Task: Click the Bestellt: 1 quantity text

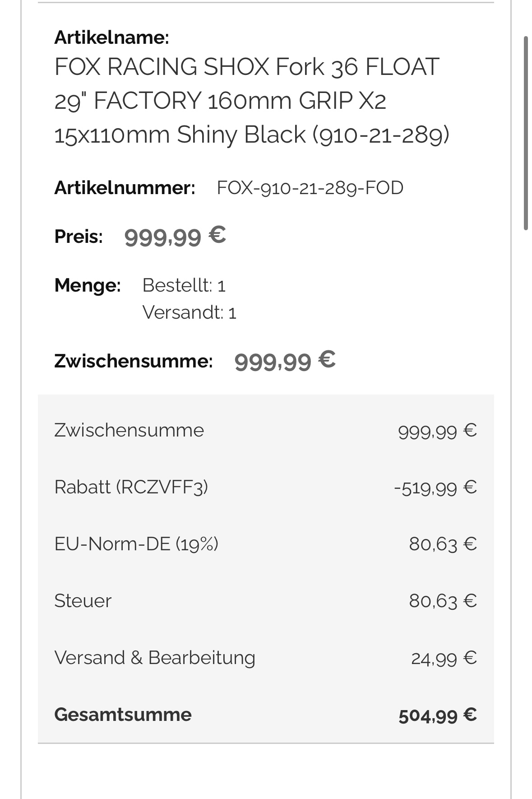Action: pyautogui.click(x=184, y=286)
